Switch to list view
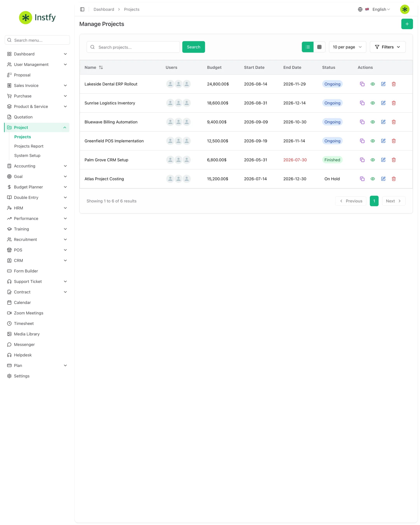Viewport: 420px width, 525px height. 307,47
